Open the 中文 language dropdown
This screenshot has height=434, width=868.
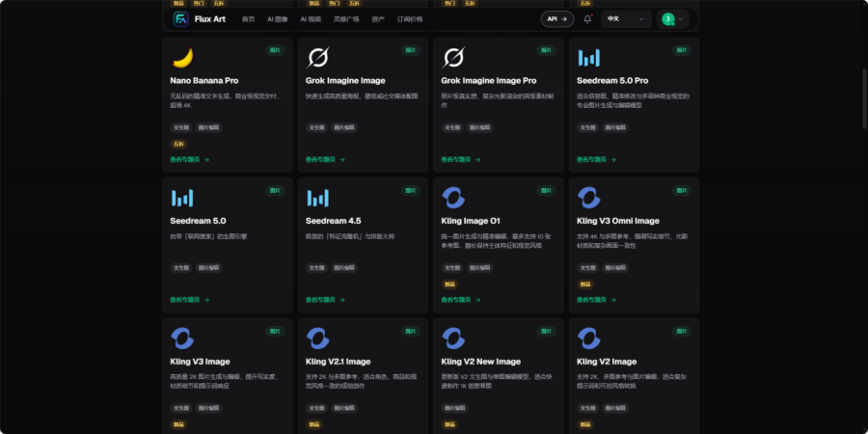coord(626,19)
